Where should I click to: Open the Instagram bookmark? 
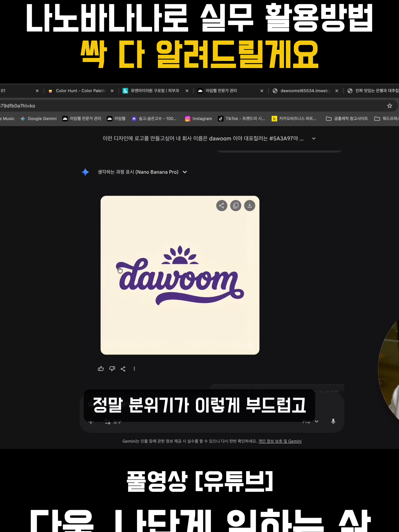[198, 119]
